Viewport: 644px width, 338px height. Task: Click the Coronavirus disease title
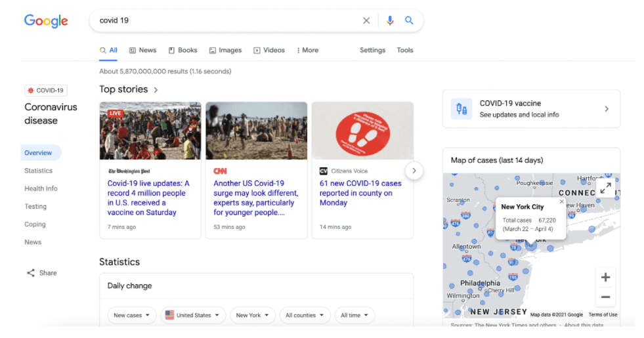tap(51, 114)
